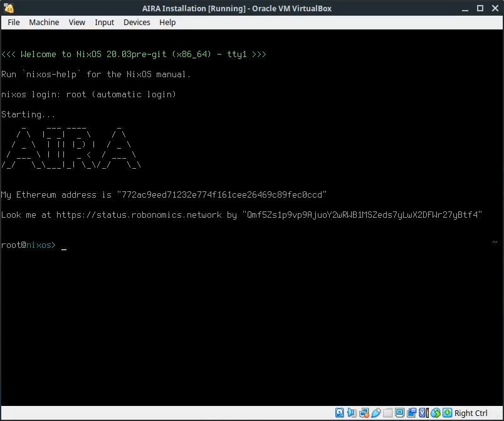Click the 'Run nixos-help' manual hint line
The width and height of the screenshot is (504, 421).
tap(96, 74)
